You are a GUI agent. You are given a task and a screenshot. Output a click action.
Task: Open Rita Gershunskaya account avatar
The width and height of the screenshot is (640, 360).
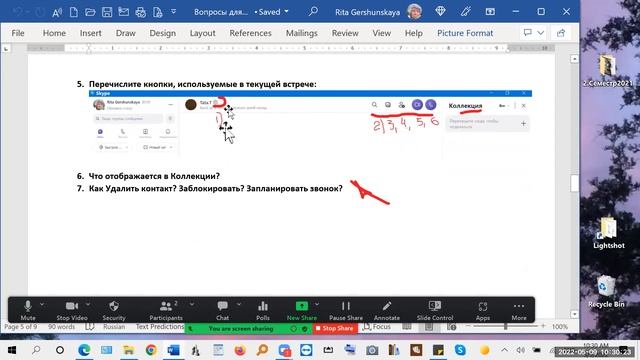click(x=414, y=11)
